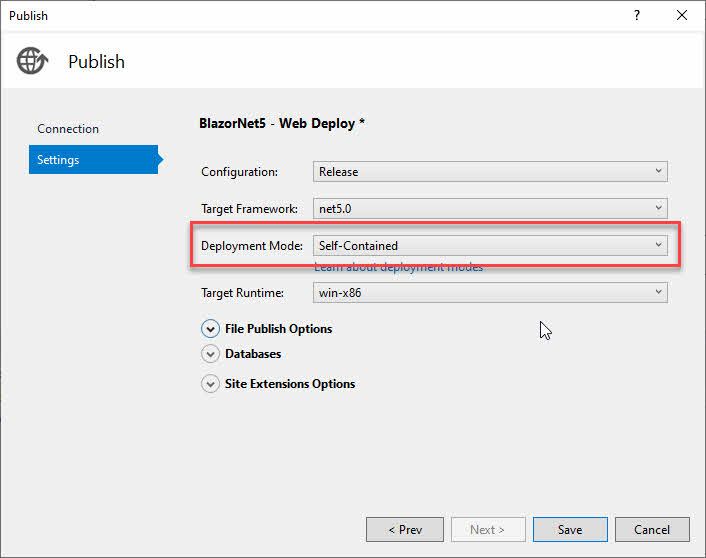706x558 pixels.
Task: Open the Target Framework dropdown
Action: pos(490,209)
